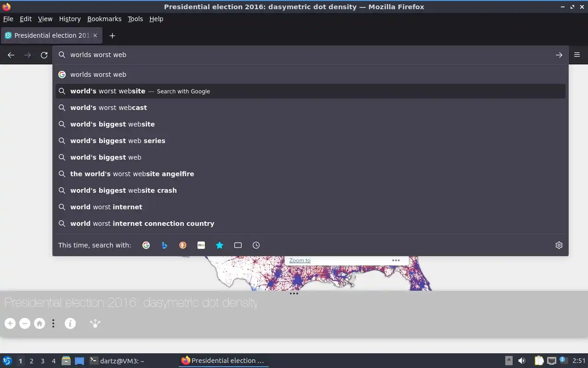Viewport: 588px width, 368px height.
Task: Select 'the world's worst website angelfire' suggestion
Action: click(311, 174)
